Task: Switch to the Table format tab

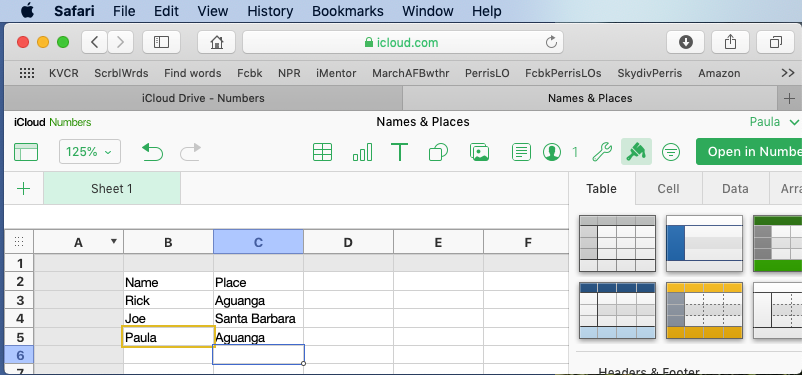Action: coord(602,189)
